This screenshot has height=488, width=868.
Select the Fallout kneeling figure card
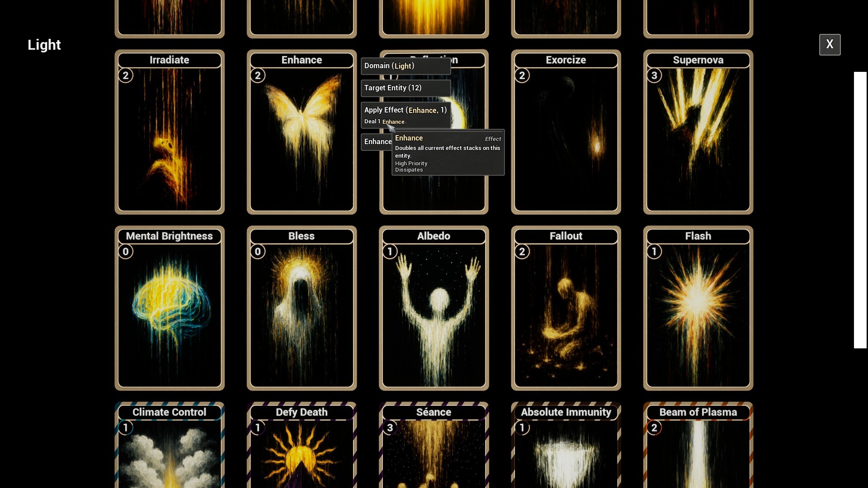pyautogui.click(x=566, y=312)
